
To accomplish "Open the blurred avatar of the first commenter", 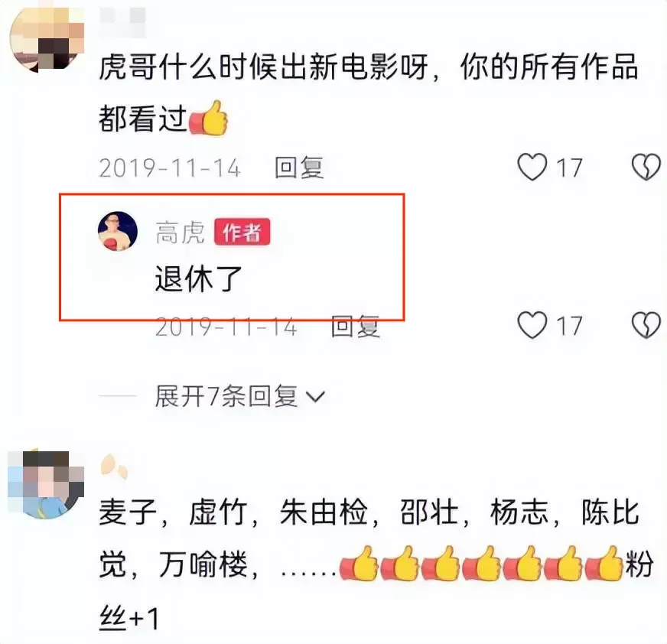I will click(47, 37).
